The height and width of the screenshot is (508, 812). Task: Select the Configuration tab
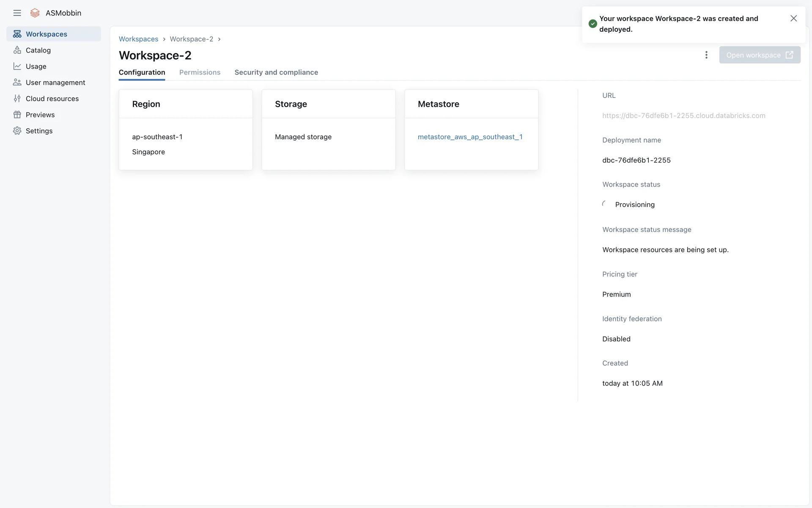[142, 72]
